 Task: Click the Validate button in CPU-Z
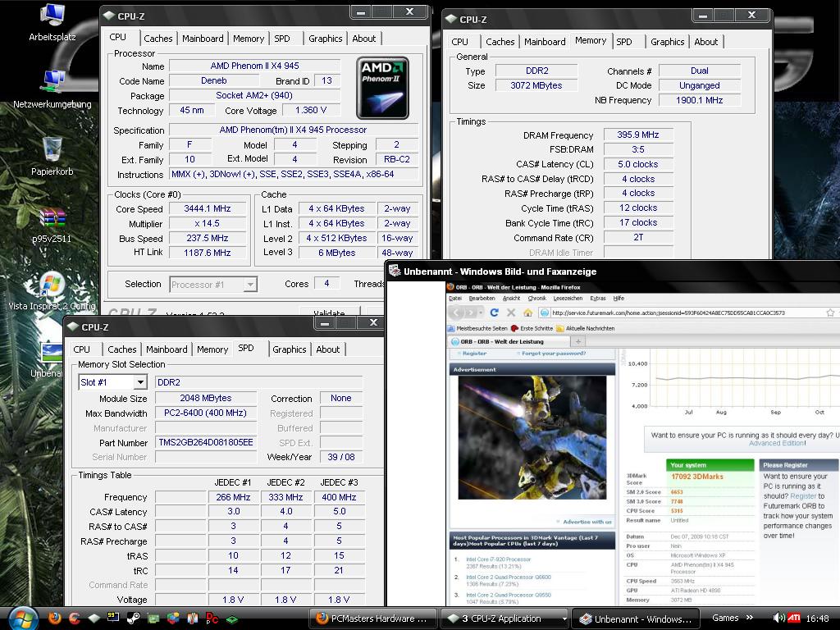click(x=329, y=312)
